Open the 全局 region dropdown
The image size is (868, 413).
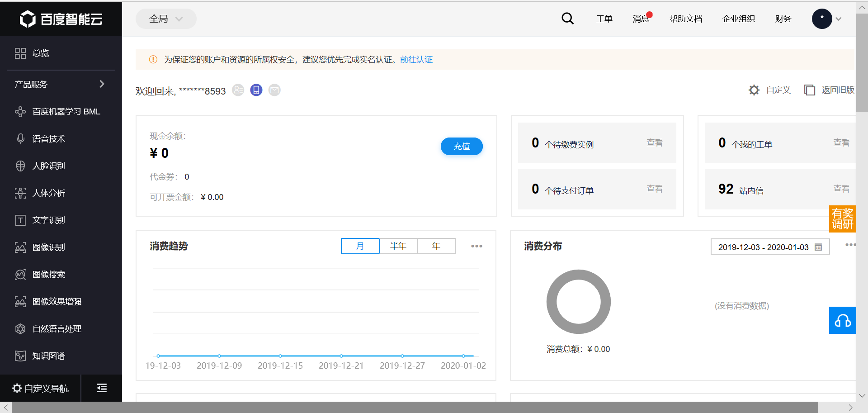point(165,19)
